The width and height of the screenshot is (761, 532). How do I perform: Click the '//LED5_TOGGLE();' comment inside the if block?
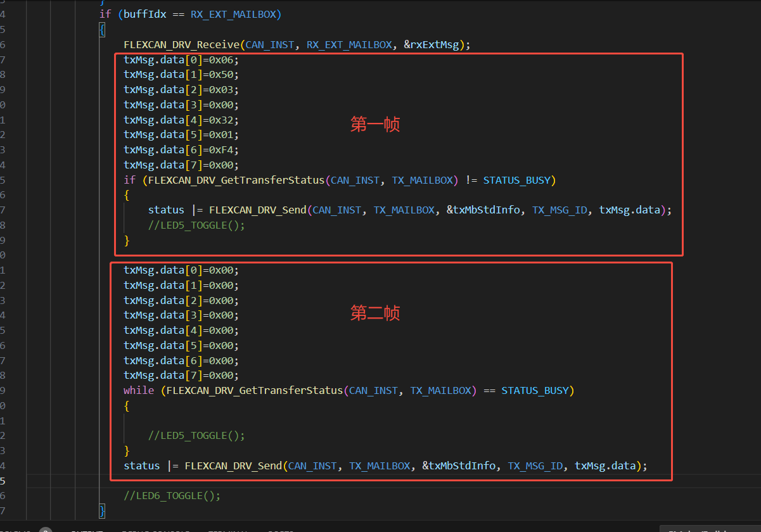pyautogui.click(x=196, y=225)
